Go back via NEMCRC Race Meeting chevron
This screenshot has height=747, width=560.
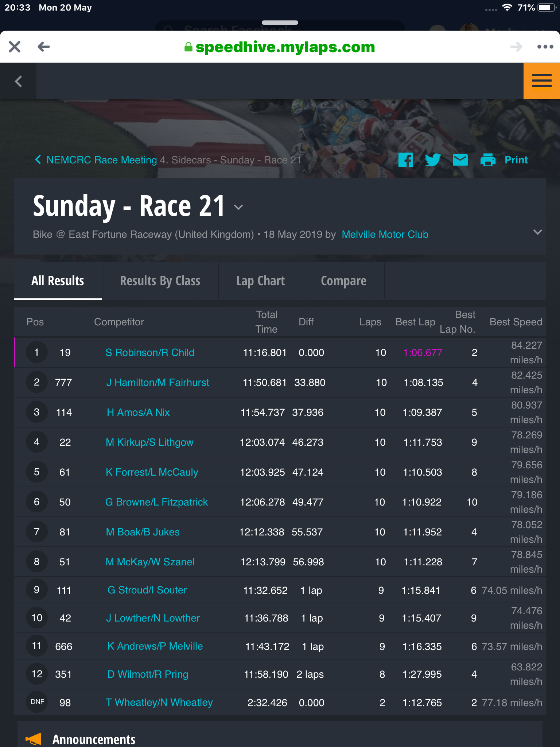tap(38, 159)
